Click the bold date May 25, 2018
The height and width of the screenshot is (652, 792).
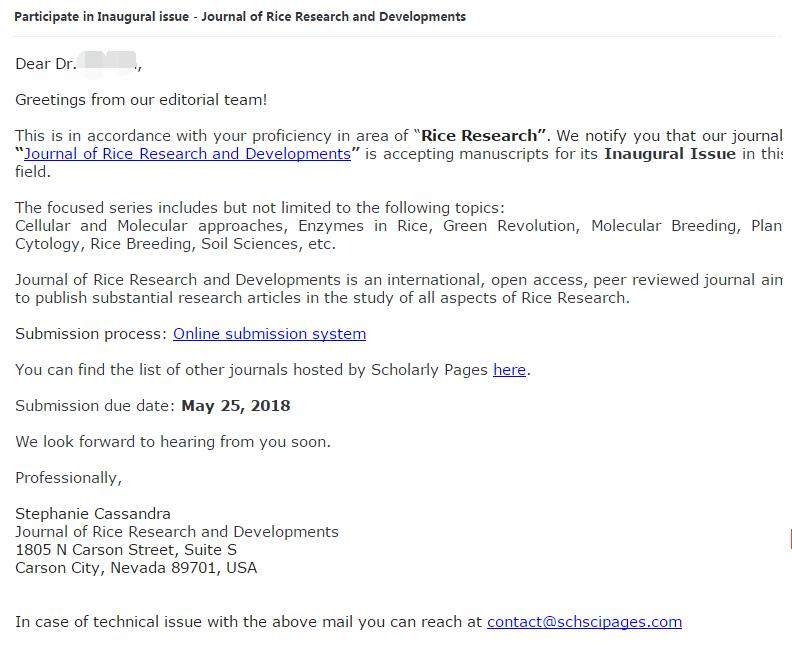pyautogui.click(x=236, y=406)
